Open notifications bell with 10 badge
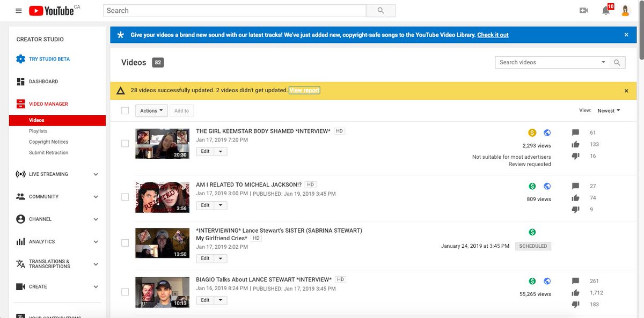Viewport: 644px width, 318px height. pyautogui.click(x=606, y=10)
